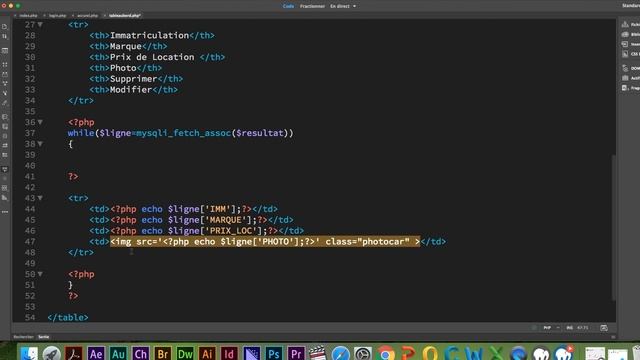Open Google Chrome from the Dock
Image resolution: width=640 pixels, height=360 pixels.
(x=385, y=353)
